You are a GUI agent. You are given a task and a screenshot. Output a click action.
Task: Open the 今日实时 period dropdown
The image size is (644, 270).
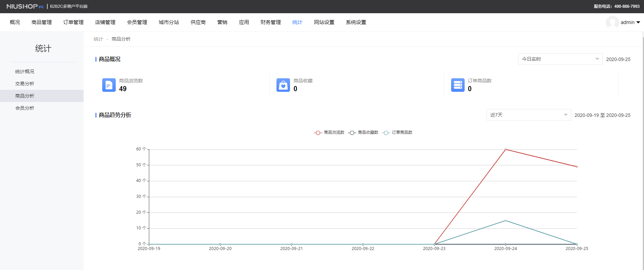coord(560,59)
